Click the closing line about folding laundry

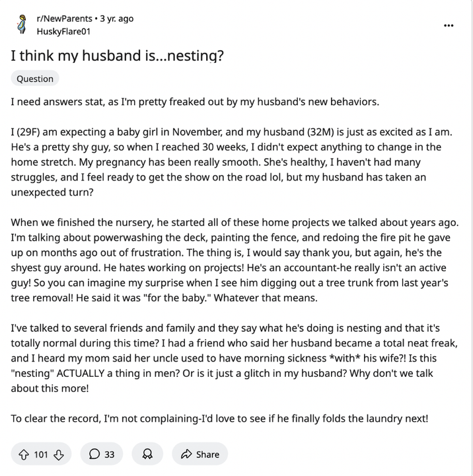(x=220, y=418)
